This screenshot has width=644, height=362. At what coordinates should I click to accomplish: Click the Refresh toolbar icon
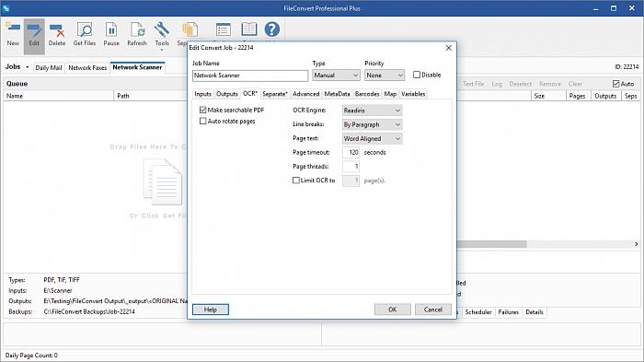pos(137,29)
